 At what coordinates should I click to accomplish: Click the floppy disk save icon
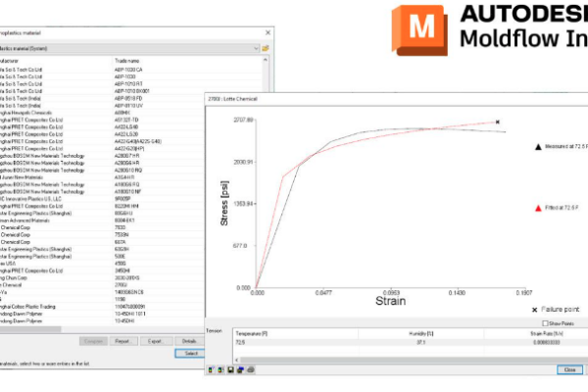230,369
